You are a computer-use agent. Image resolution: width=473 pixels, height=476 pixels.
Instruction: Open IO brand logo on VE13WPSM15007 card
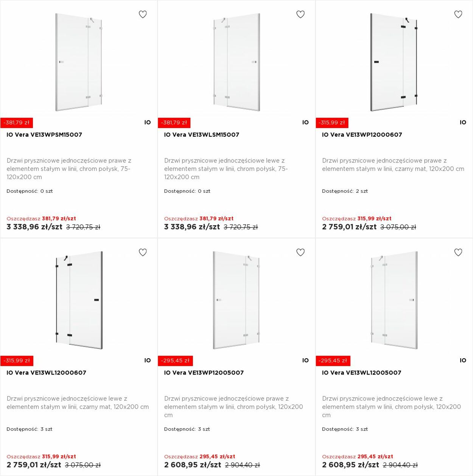[x=148, y=122]
